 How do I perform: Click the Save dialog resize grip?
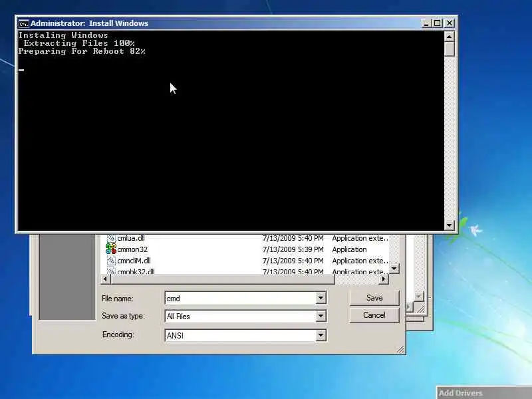[x=400, y=349]
